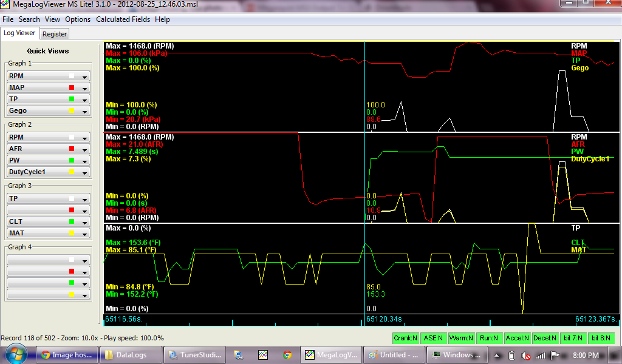Click the Crank:N status indicator
The image size is (622, 364).
pos(405,339)
